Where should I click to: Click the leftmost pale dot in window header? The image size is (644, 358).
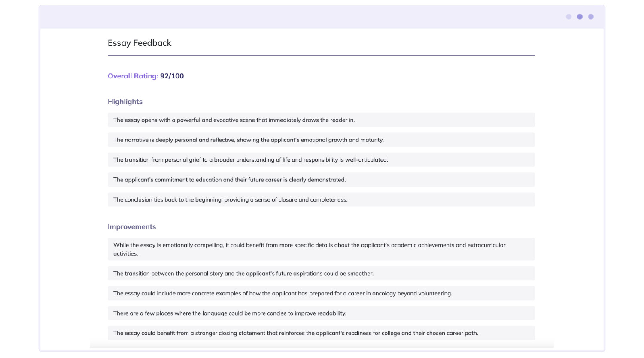pyautogui.click(x=568, y=17)
